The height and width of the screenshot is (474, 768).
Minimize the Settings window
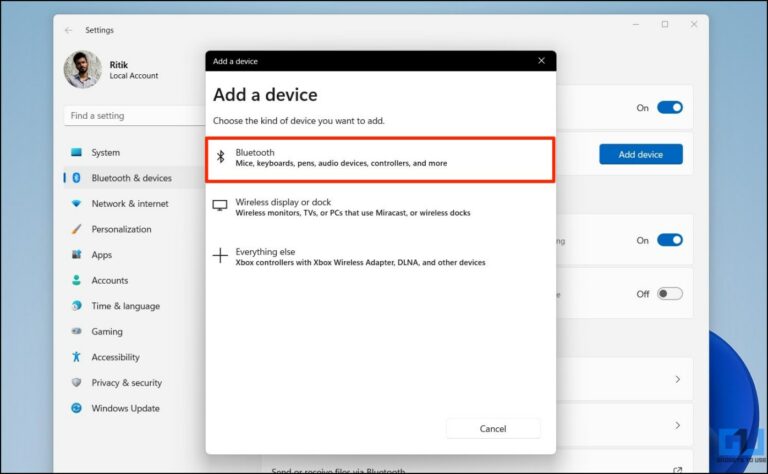pyautogui.click(x=636, y=24)
